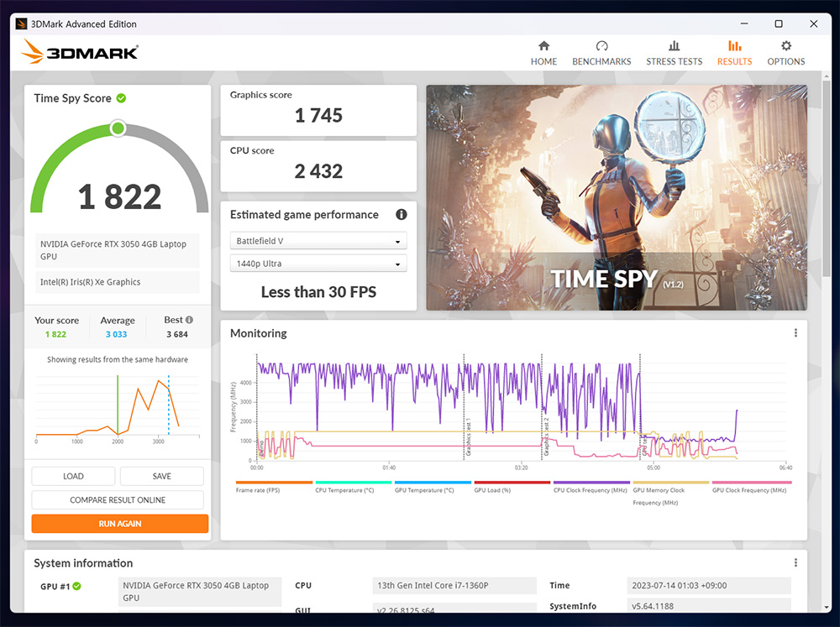Toggle the CPU Temperature legend
The image size is (840, 627).
[x=353, y=487]
